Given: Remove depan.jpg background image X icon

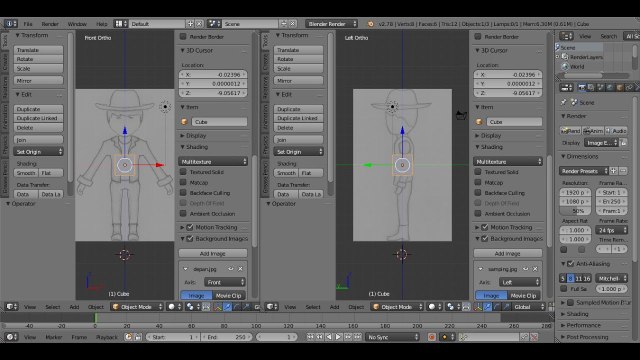Looking at the screenshot, I should tap(240, 269).
